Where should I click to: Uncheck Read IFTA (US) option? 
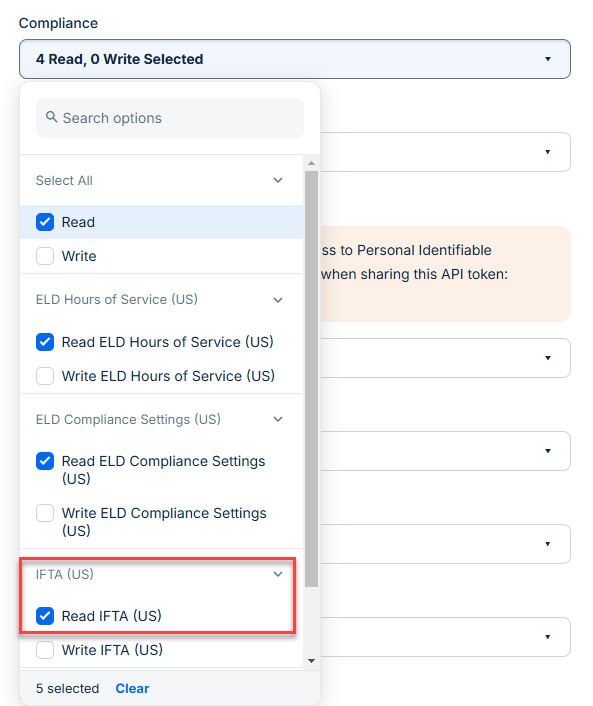[45, 616]
